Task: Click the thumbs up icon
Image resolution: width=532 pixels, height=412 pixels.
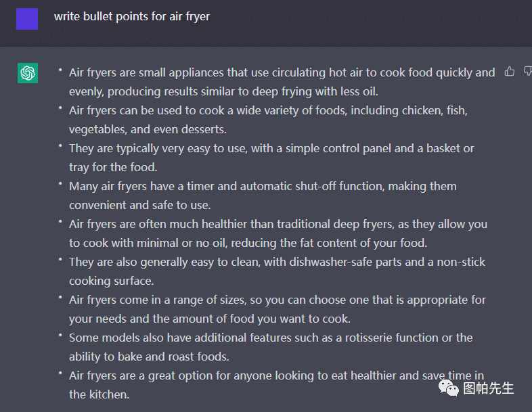Action: [x=509, y=72]
